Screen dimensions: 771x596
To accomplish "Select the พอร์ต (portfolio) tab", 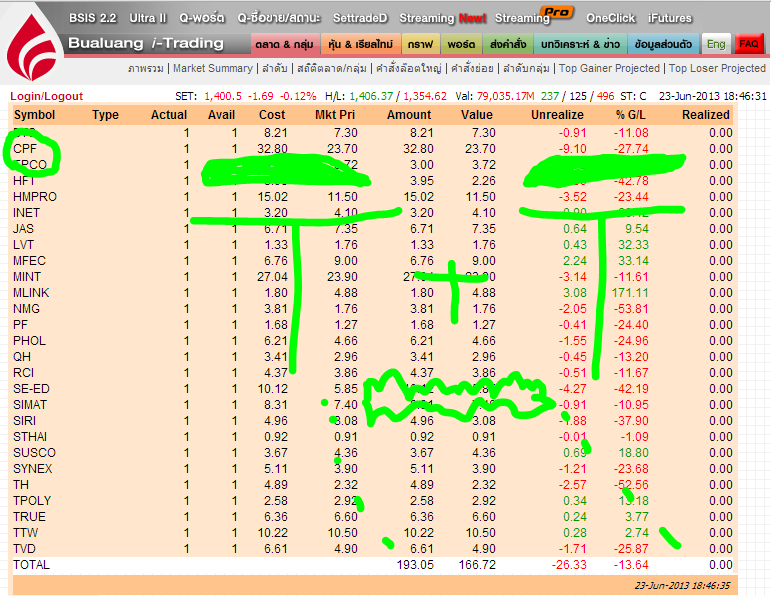I will click(461, 44).
